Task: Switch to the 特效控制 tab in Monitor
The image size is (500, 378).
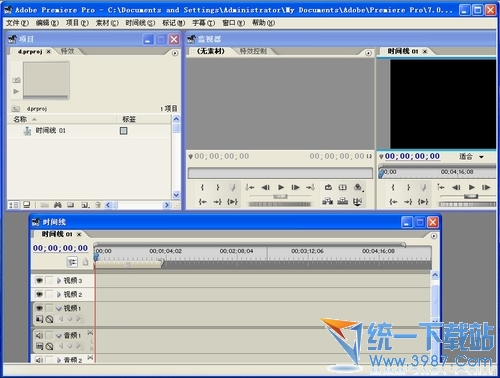Action: (253, 51)
